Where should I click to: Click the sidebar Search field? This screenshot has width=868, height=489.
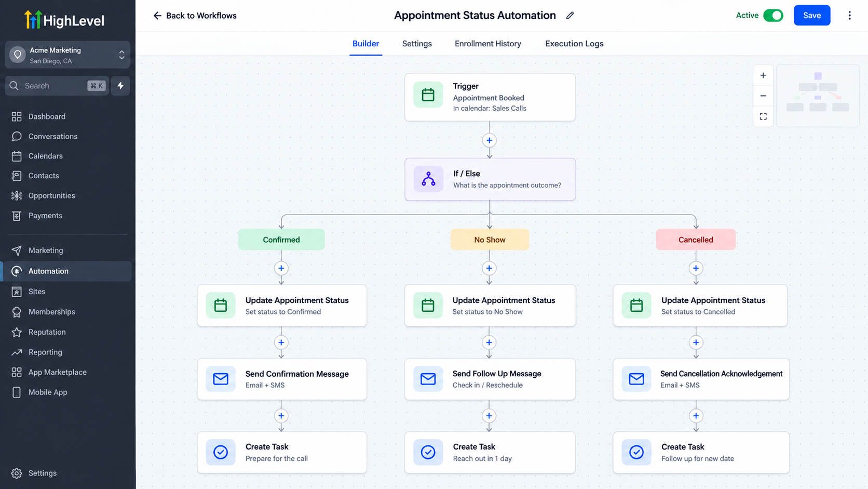tap(57, 86)
